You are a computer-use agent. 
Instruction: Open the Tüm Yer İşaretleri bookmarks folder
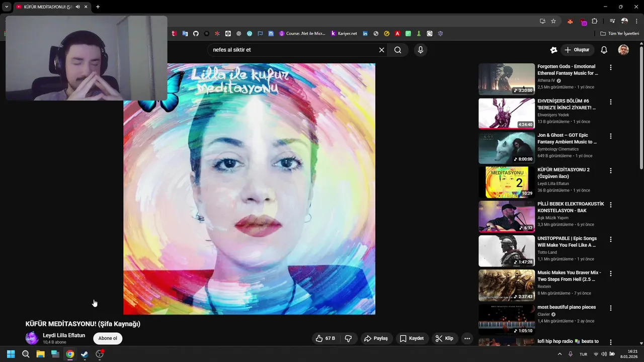(620, 34)
